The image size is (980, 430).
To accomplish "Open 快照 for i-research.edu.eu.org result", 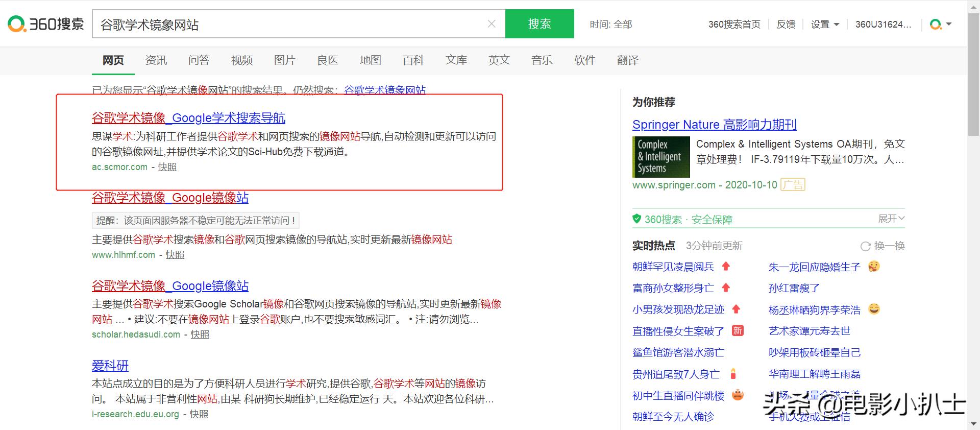I will coord(199,414).
